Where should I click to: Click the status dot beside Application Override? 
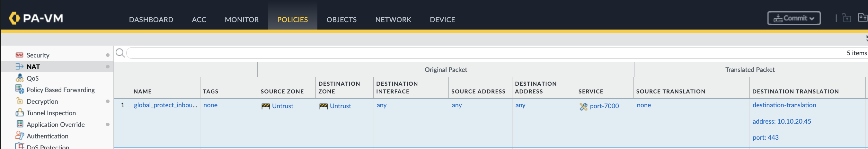[x=108, y=125]
